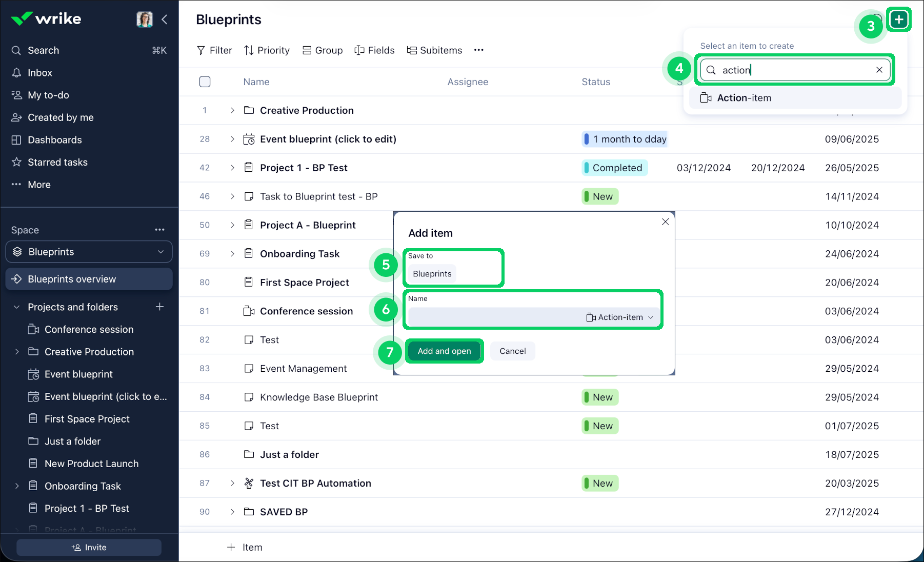This screenshot has width=924, height=562.
Task: Click the Add and open button
Action: point(444,351)
